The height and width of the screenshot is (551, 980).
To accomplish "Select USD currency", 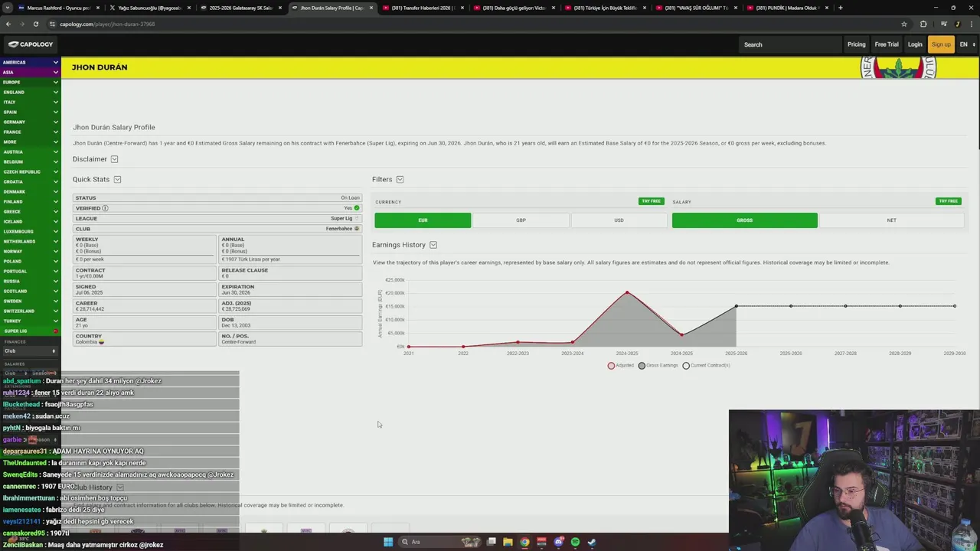I will (619, 220).
